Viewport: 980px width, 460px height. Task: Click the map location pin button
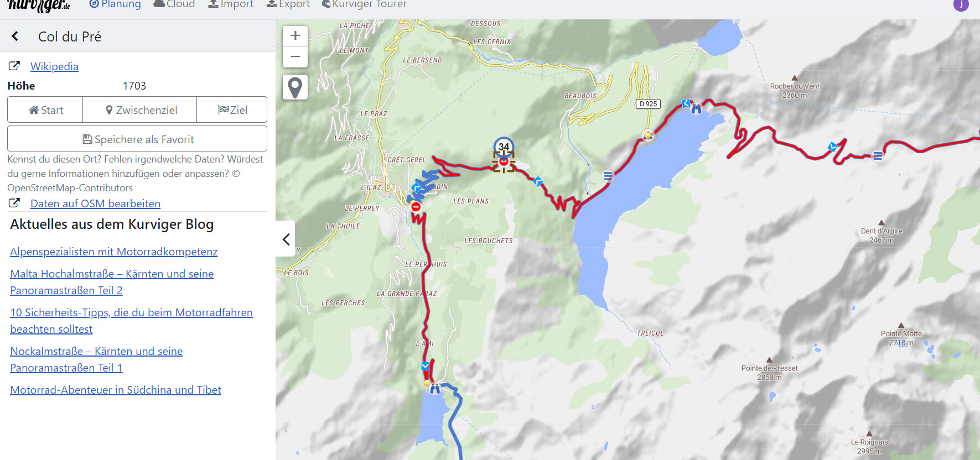point(295,87)
